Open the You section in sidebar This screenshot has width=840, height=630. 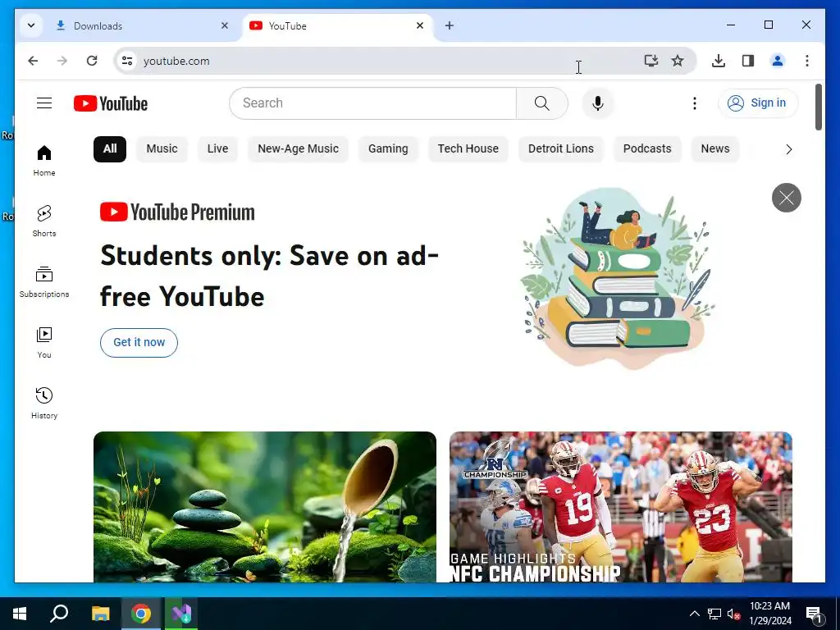point(44,342)
